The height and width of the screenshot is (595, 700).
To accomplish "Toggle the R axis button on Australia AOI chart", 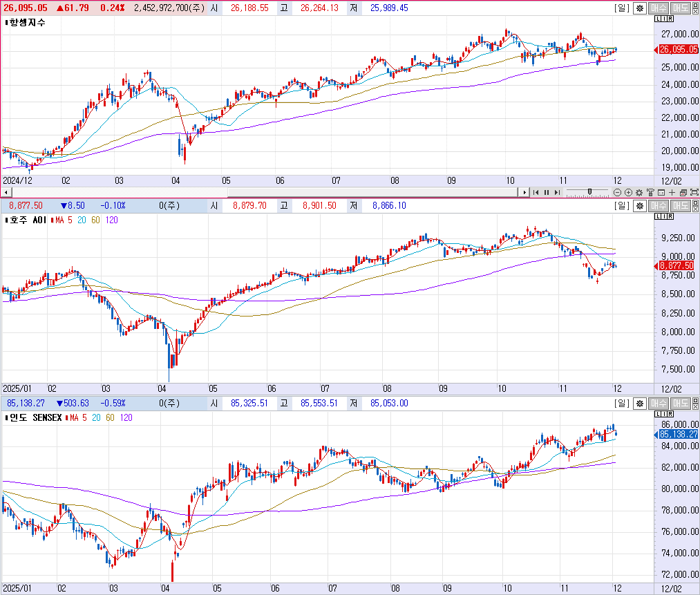I will click(x=670, y=216).
